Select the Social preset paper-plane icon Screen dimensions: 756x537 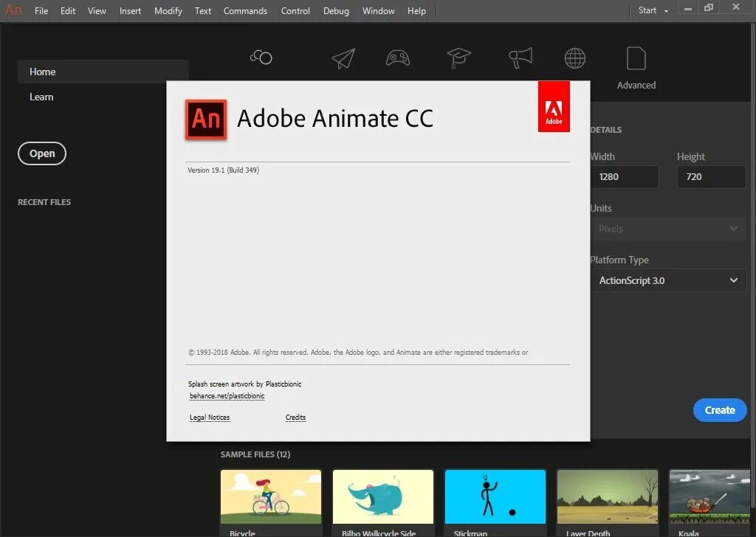(x=344, y=58)
